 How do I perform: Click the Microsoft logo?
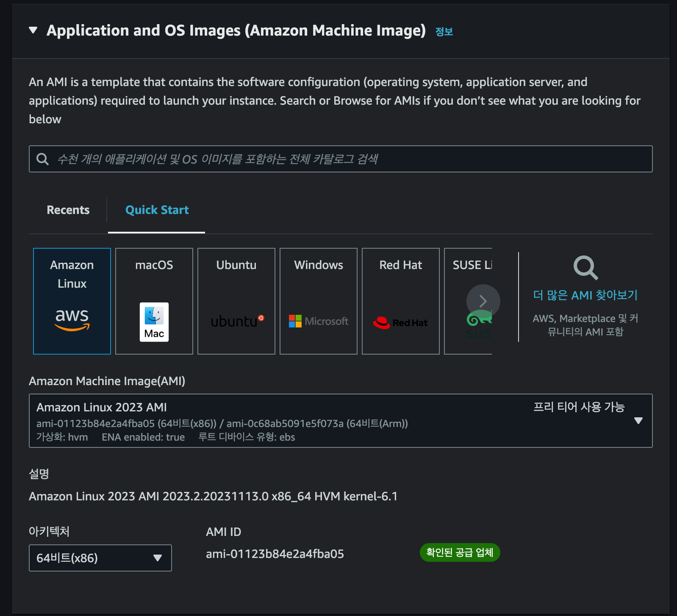click(x=319, y=321)
